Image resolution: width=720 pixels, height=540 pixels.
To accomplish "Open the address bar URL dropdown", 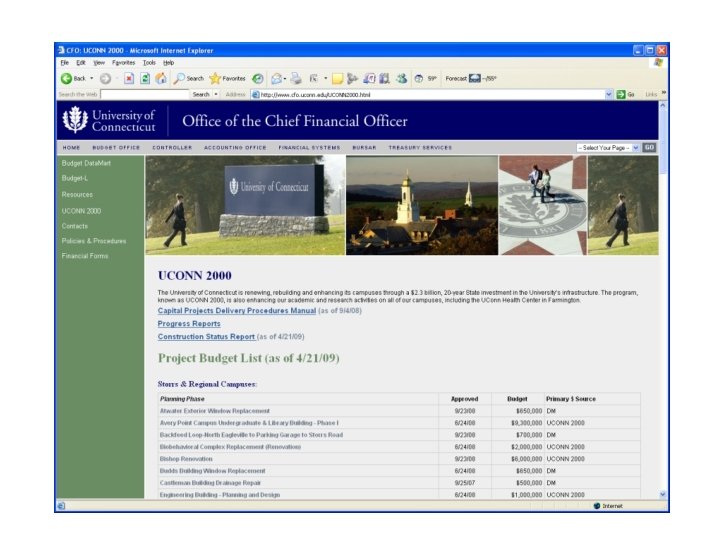I will click(609, 94).
